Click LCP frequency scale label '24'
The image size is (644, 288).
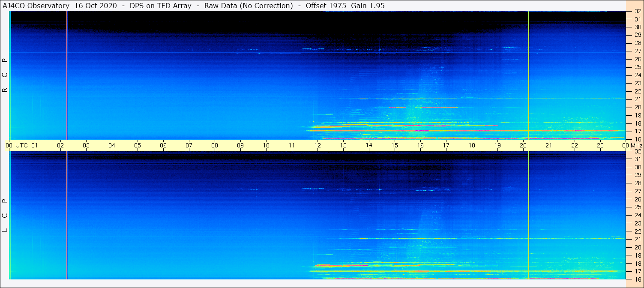(x=638, y=215)
